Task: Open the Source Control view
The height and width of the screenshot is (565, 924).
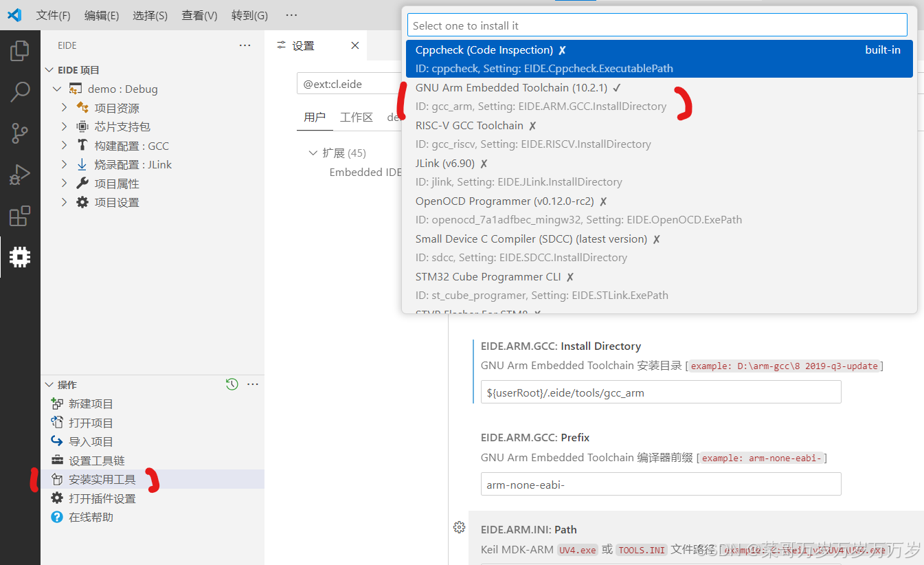Action: pos(20,133)
